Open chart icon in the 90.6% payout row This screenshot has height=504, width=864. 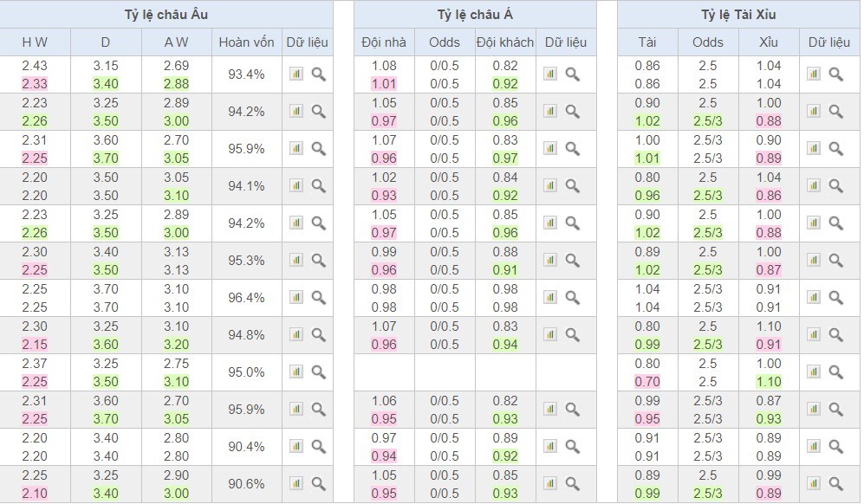[296, 484]
